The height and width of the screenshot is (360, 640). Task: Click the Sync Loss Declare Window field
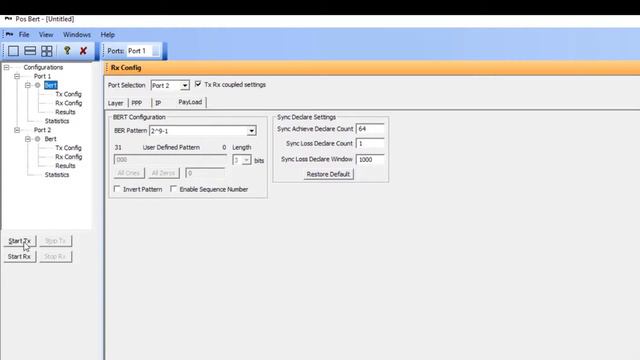click(x=370, y=160)
